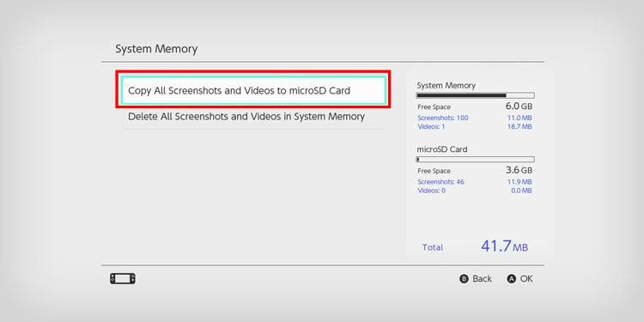The width and height of the screenshot is (644, 322).
Task: Click the OK label
Action: 526,279
